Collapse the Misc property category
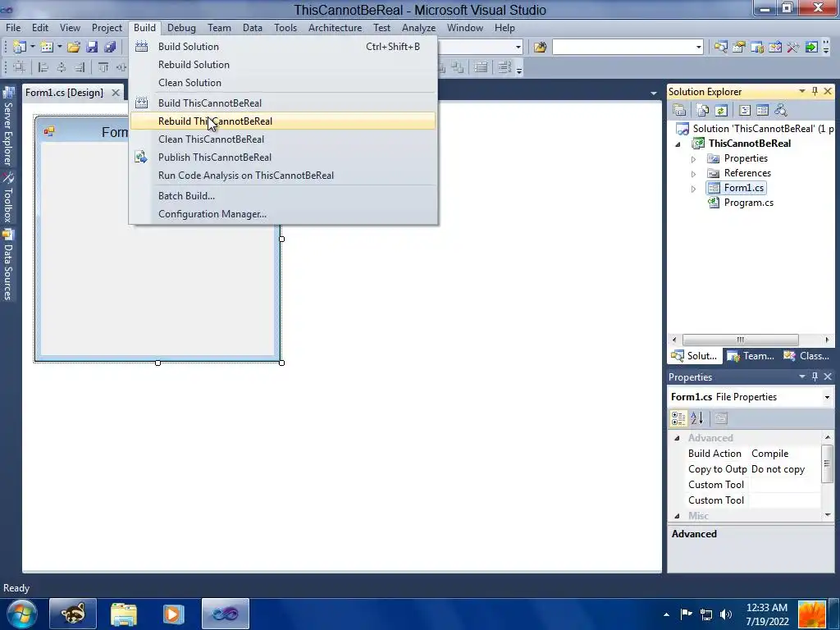This screenshot has height=630, width=840. 677,516
